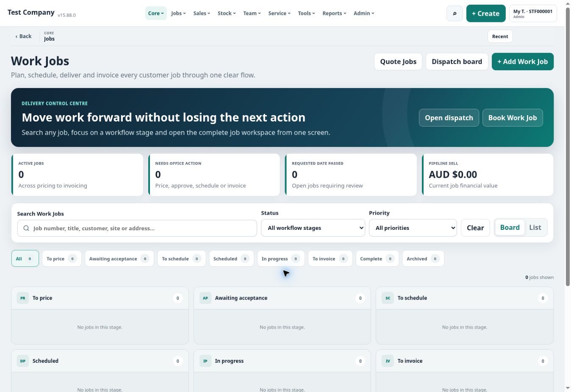Open the Admin menu
The image size is (571, 392).
tap(364, 13)
